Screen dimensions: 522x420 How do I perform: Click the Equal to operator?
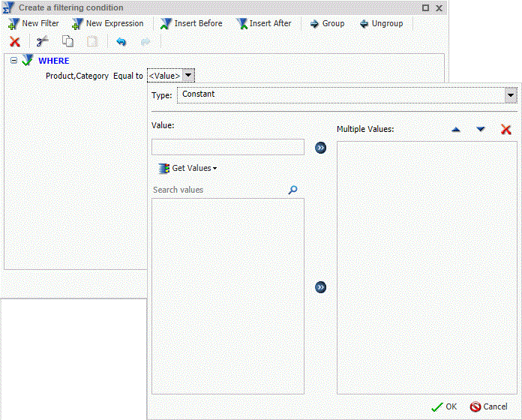coord(127,76)
